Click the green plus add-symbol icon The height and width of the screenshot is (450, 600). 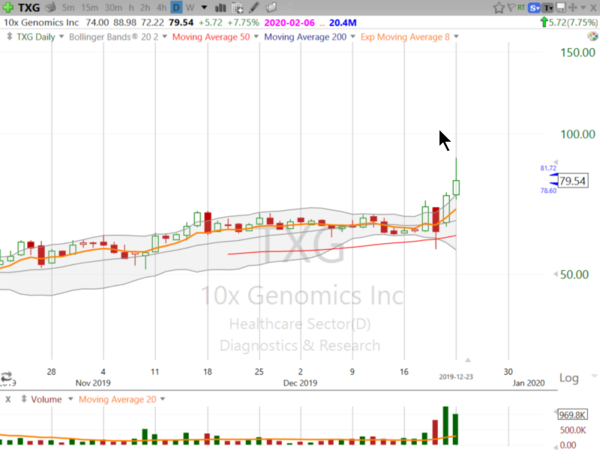pyautogui.click(x=7, y=7)
